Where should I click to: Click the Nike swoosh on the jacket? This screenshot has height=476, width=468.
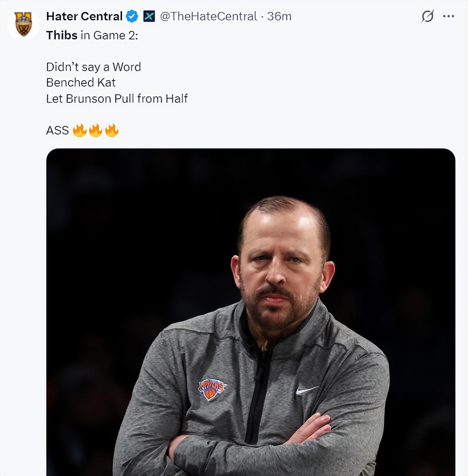[x=306, y=390]
